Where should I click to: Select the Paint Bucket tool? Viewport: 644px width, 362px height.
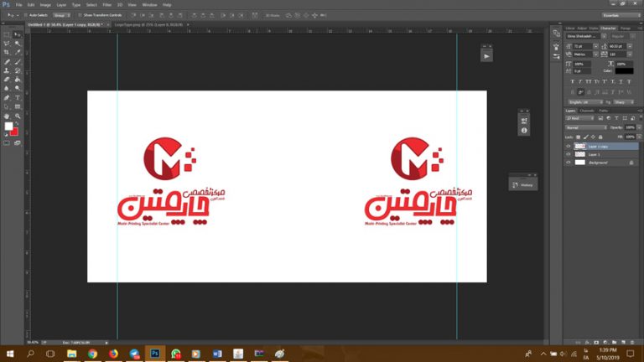pos(18,80)
